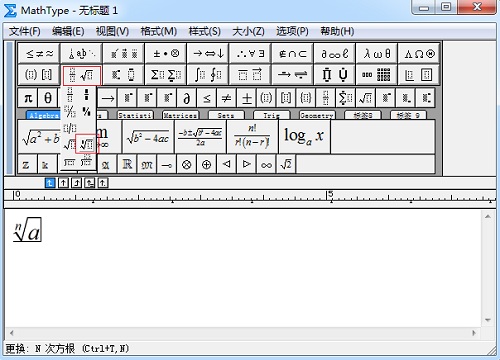Insert the ≠ symbol from the small bar

pyautogui.click(x=227, y=98)
